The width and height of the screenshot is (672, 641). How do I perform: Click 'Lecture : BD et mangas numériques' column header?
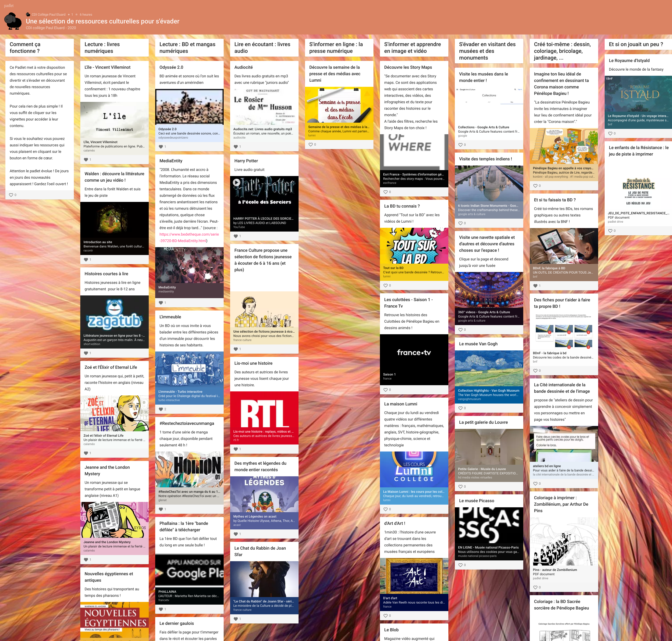[189, 47]
